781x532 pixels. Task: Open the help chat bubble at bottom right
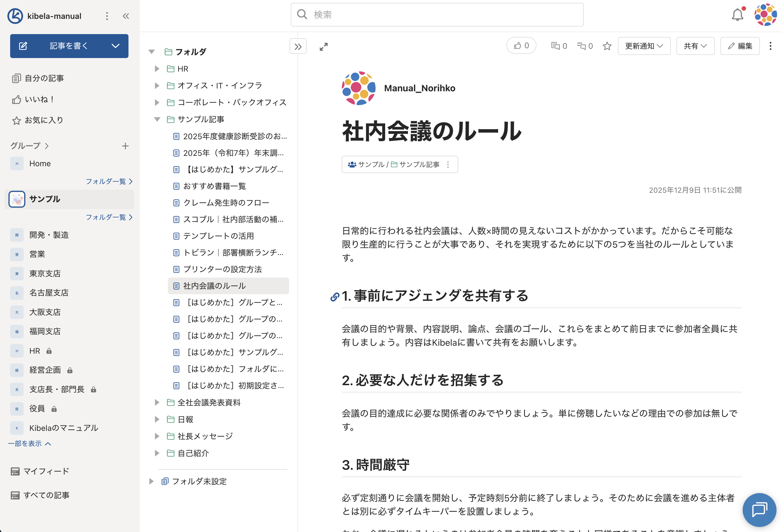coord(759,510)
